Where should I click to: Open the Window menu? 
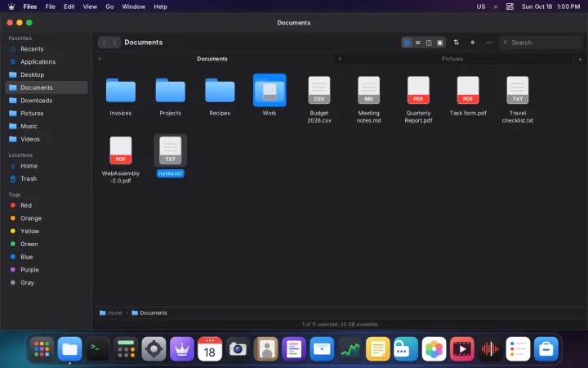pyautogui.click(x=133, y=7)
